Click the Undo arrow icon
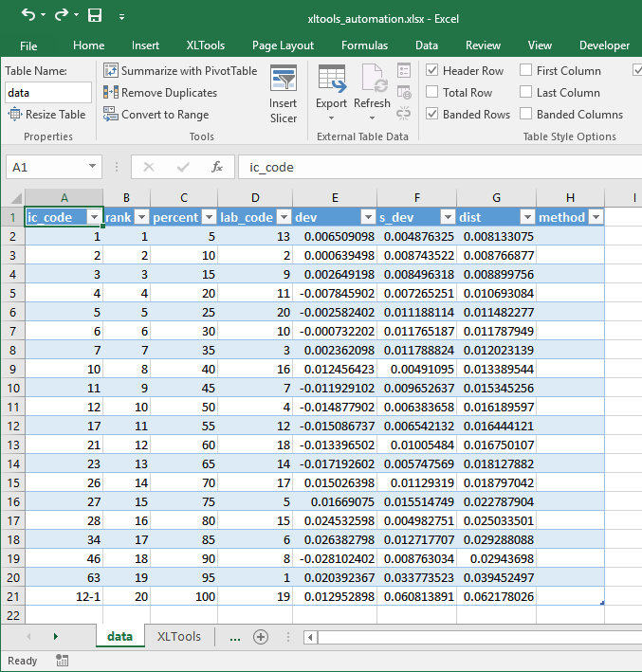This screenshot has height=672, width=642. [28, 15]
